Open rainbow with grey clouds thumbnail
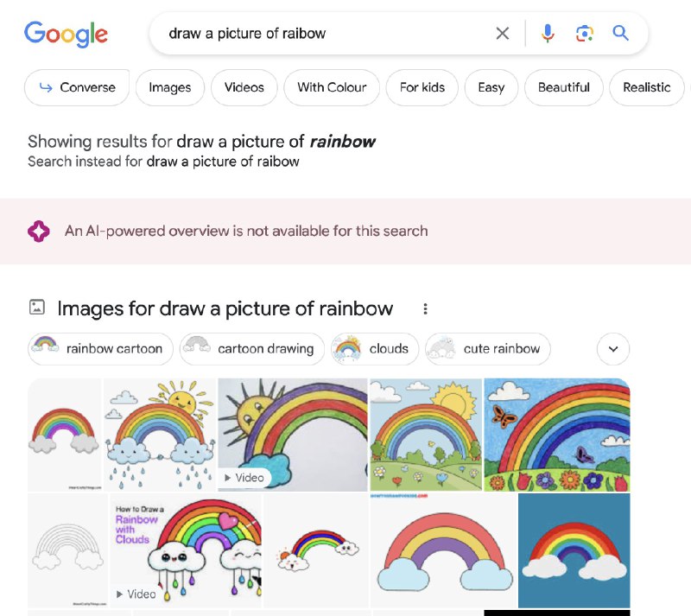This screenshot has height=616, width=691. tap(65, 435)
